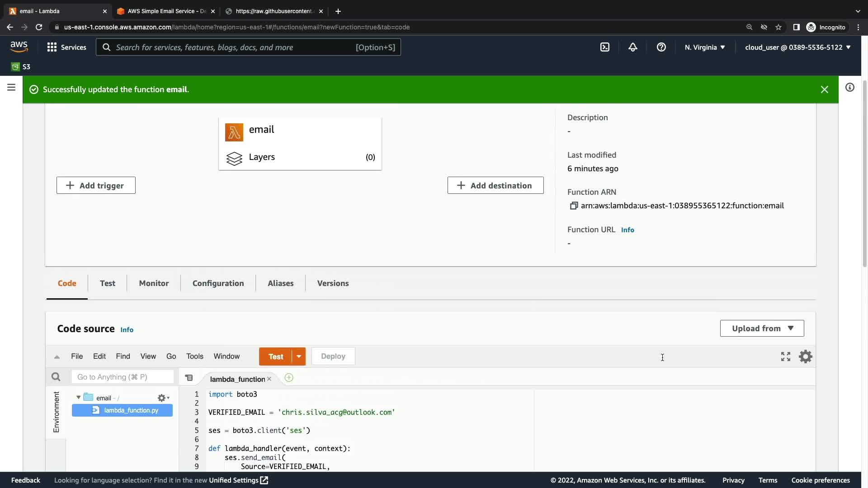Open new editor tab plus icon
This screenshot has width=868, height=488.
(x=289, y=378)
